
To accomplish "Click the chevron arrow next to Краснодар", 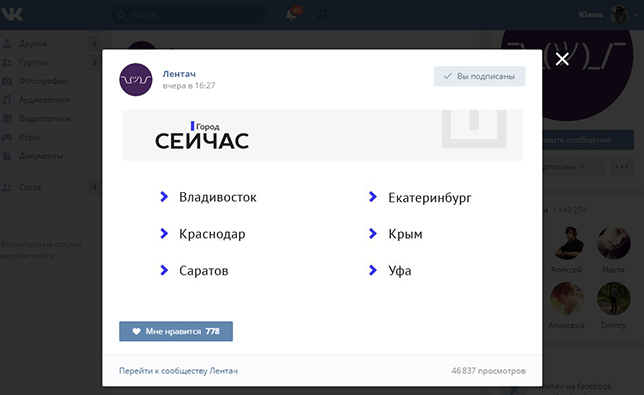I will click(x=164, y=233).
